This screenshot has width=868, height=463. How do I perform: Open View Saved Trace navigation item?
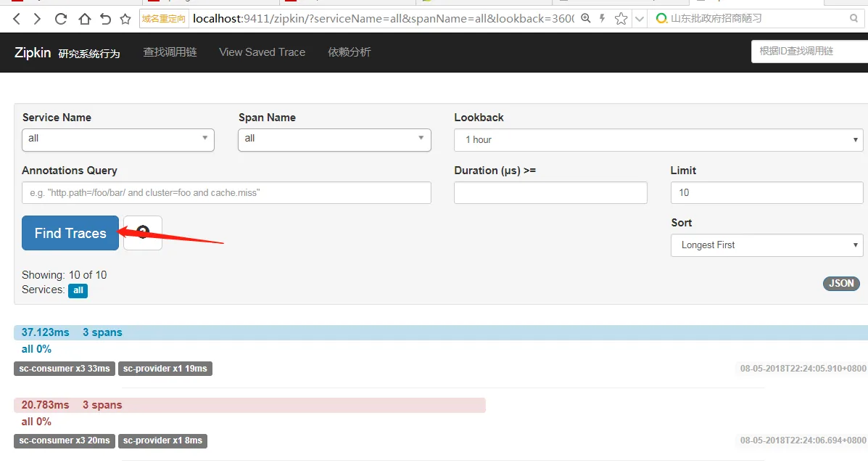pyautogui.click(x=262, y=52)
